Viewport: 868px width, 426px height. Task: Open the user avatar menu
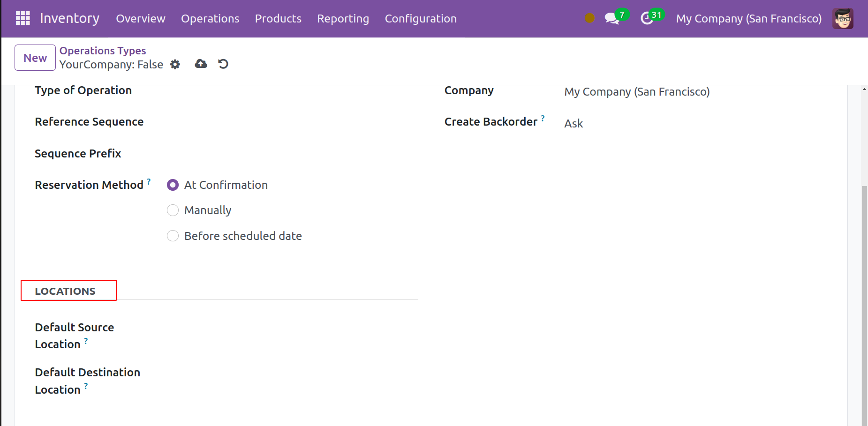tap(843, 19)
